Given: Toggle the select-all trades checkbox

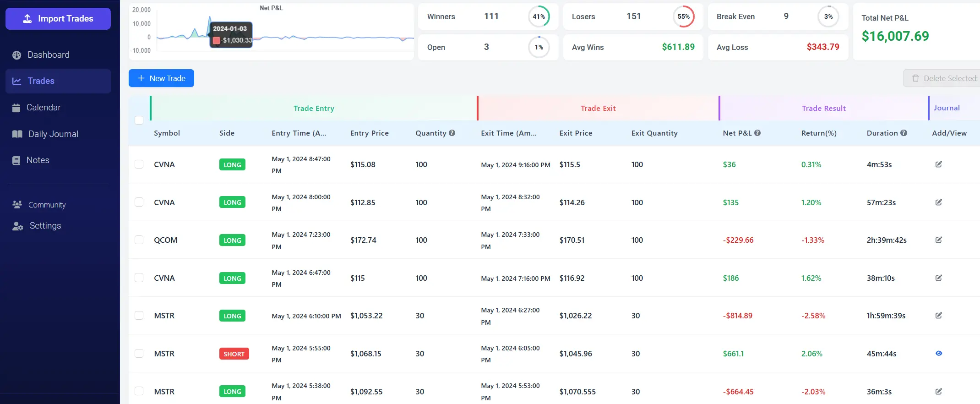Looking at the screenshot, I should tap(139, 120).
